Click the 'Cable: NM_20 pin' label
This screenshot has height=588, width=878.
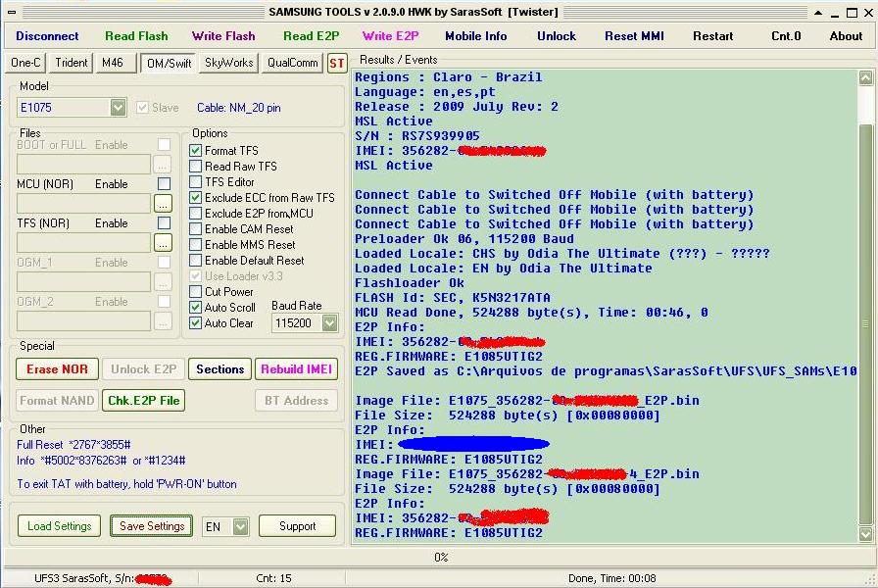pos(238,108)
